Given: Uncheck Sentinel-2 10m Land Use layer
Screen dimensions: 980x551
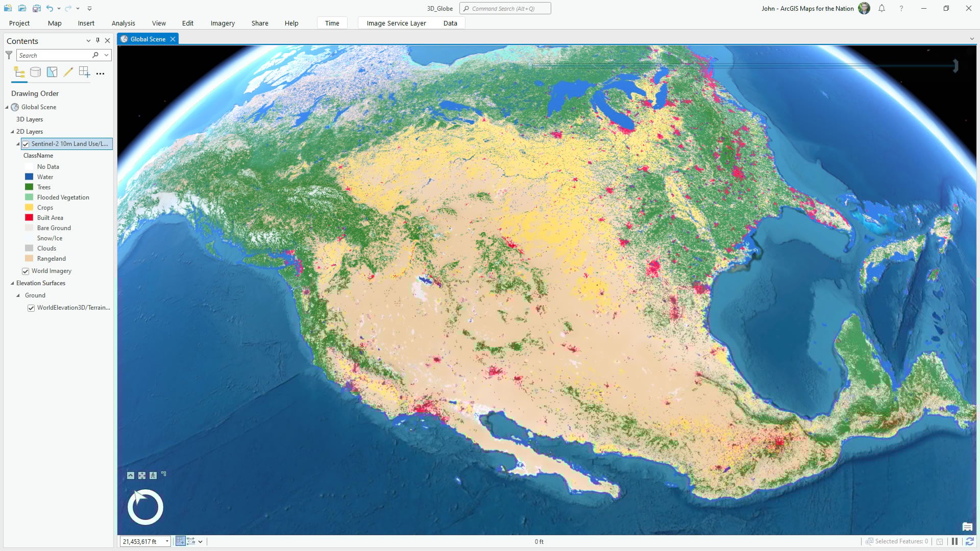Looking at the screenshot, I should (x=26, y=144).
